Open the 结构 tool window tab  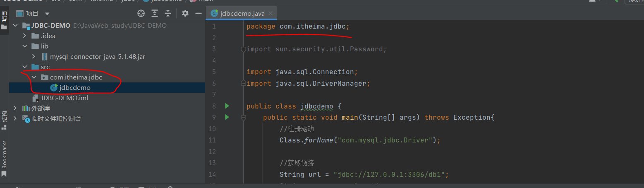click(x=4, y=120)
